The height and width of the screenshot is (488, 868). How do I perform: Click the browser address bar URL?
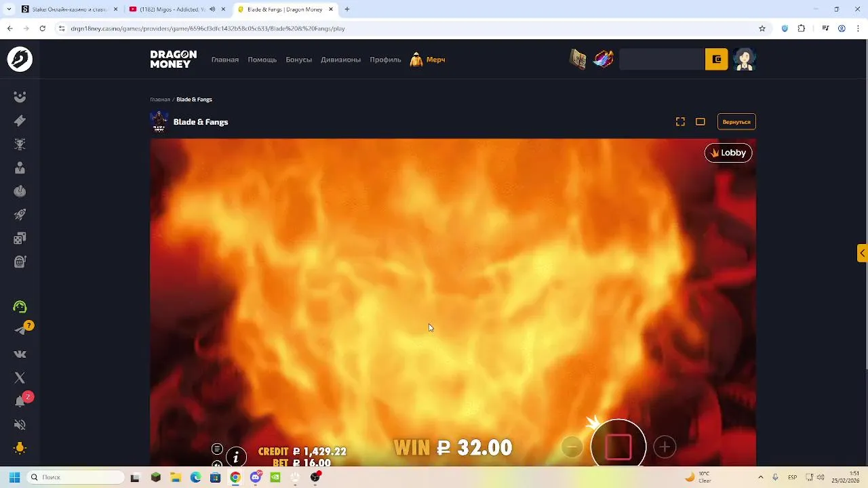(208, 28)
